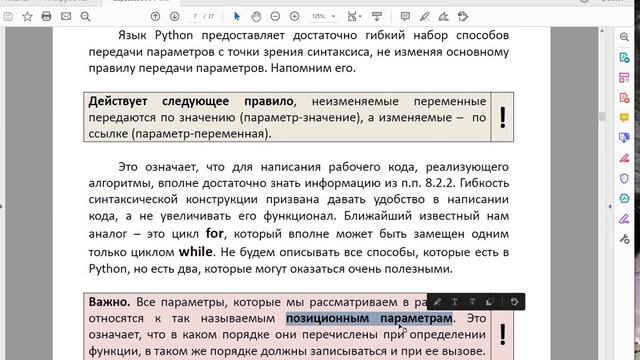640x360 pixels.
Task: Strikethrough selected text in floating toolbar
Action: (x=472, y=302)
